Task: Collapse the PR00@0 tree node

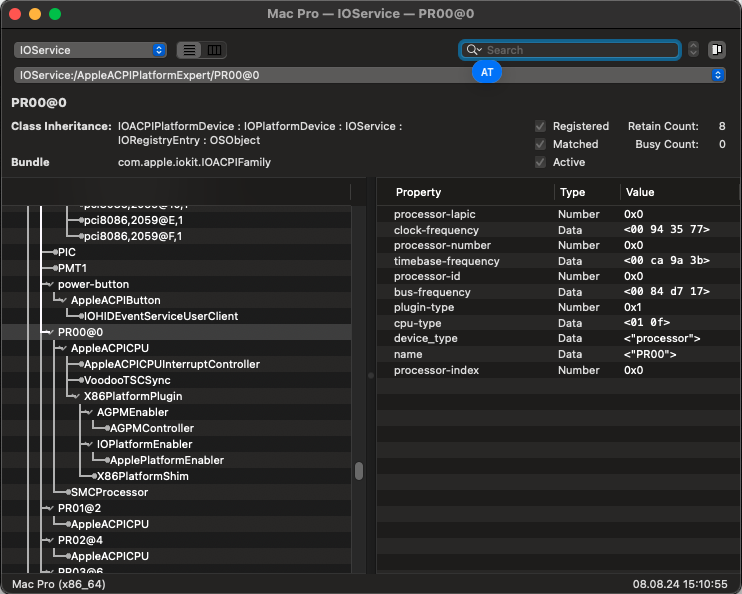Action: click(50, 332)
